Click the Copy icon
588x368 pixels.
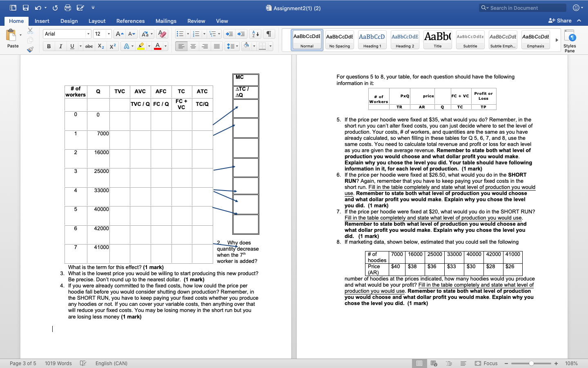[30, 40]
